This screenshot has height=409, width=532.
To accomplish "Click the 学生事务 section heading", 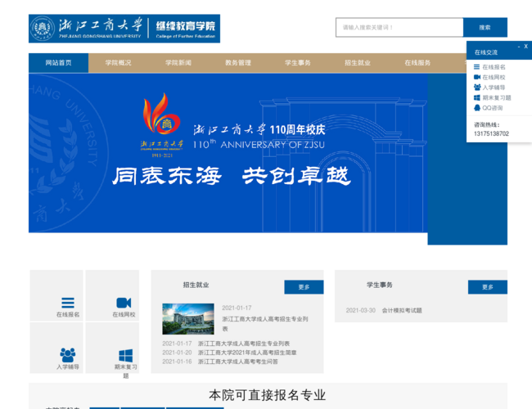I will click(x=379, y=285).
